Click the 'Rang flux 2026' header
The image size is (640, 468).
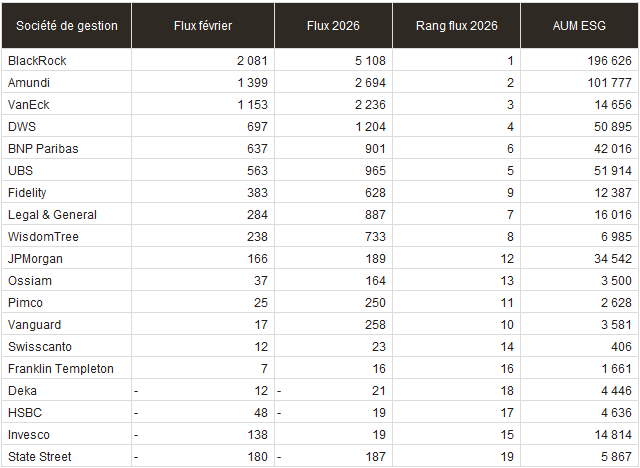[456, 25]
